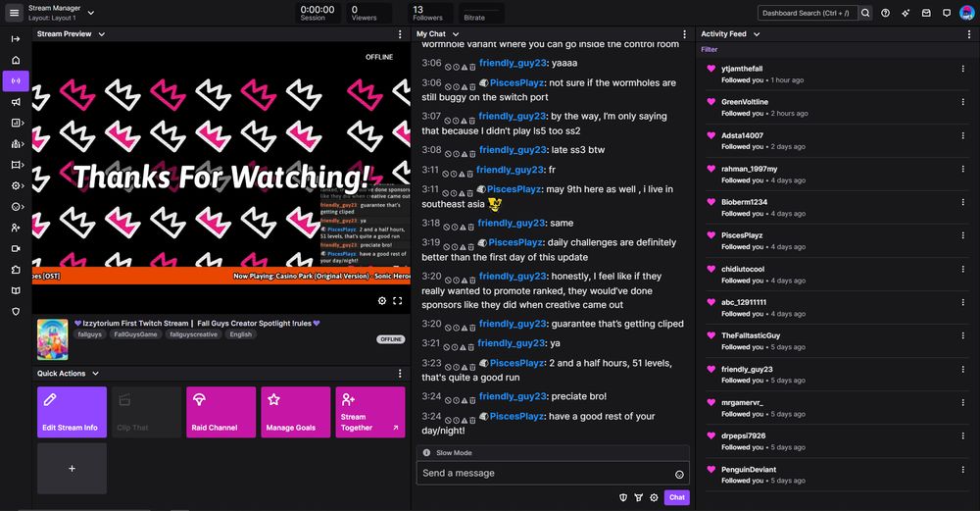Click the Manage Goals quick action

click(296, 412)
